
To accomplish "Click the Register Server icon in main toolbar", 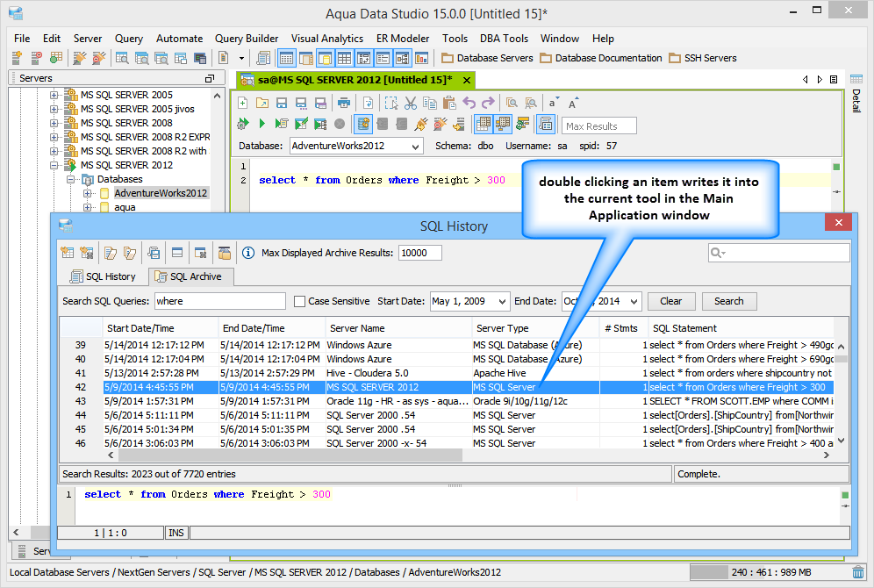I will point(17,57).
